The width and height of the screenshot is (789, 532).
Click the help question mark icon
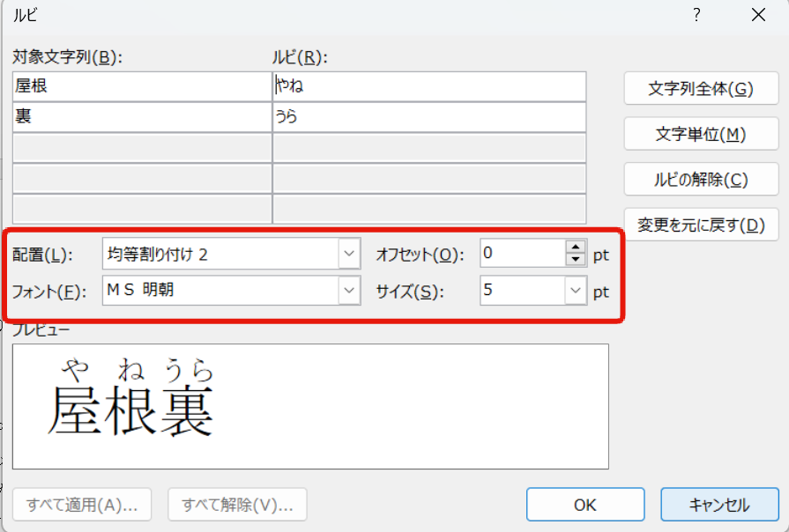tap(696, 15)
